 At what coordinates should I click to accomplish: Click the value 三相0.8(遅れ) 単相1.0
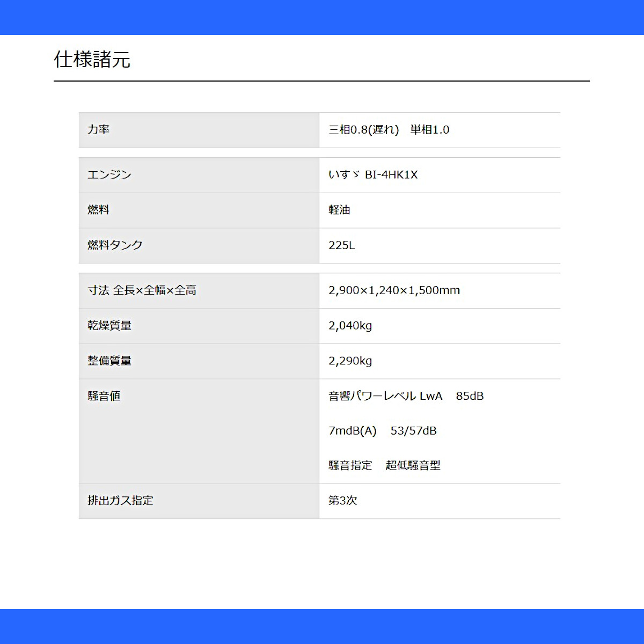[x=389, y=130]
